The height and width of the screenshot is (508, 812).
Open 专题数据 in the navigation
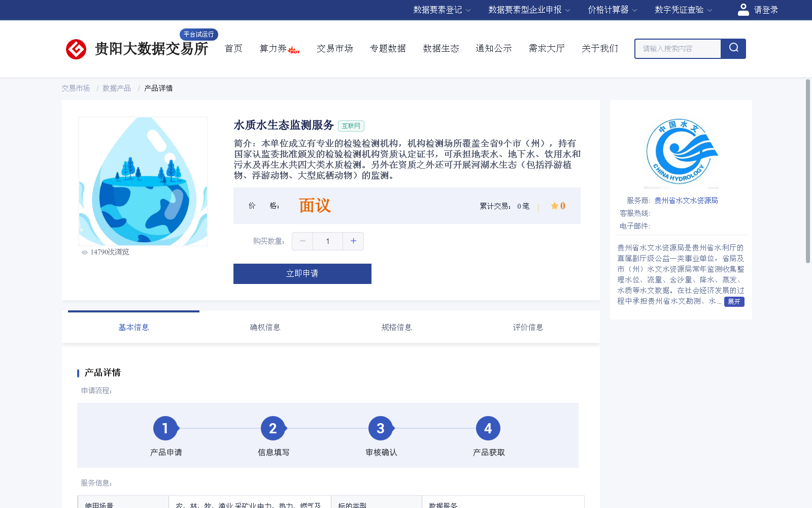388,48
